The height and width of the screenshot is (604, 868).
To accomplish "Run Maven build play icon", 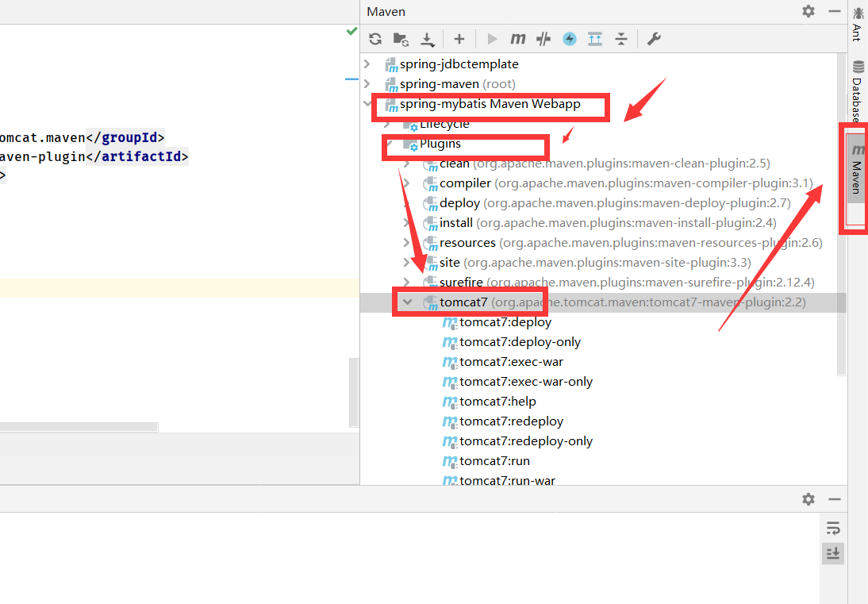I will pyautogui.click(x=492, y=39).
